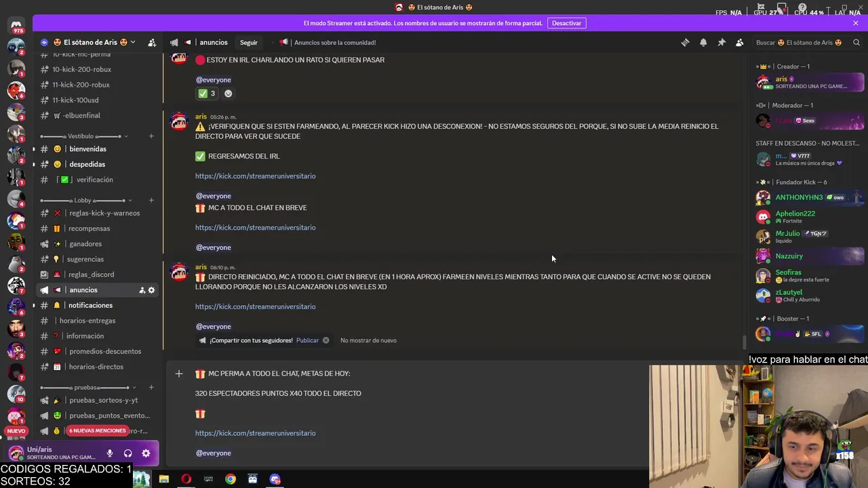Toggle microphone mute in user panel
868x488 pixels.
click(x=109, y=453)
